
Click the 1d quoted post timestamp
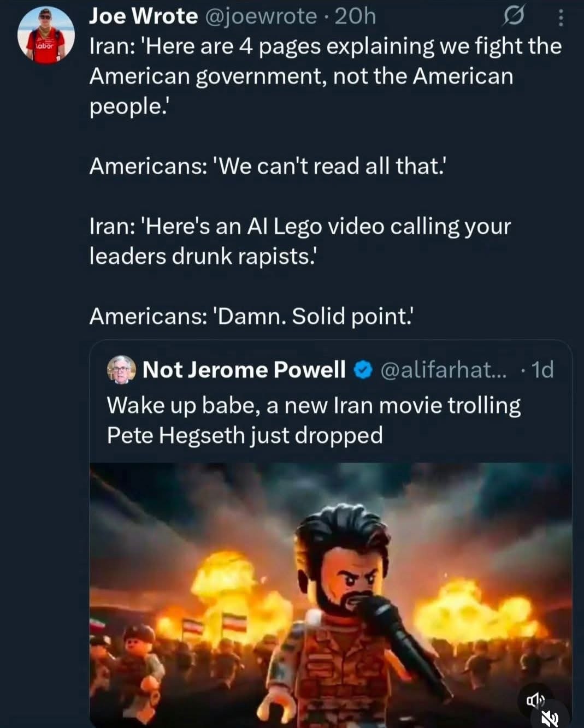(542, 370)
